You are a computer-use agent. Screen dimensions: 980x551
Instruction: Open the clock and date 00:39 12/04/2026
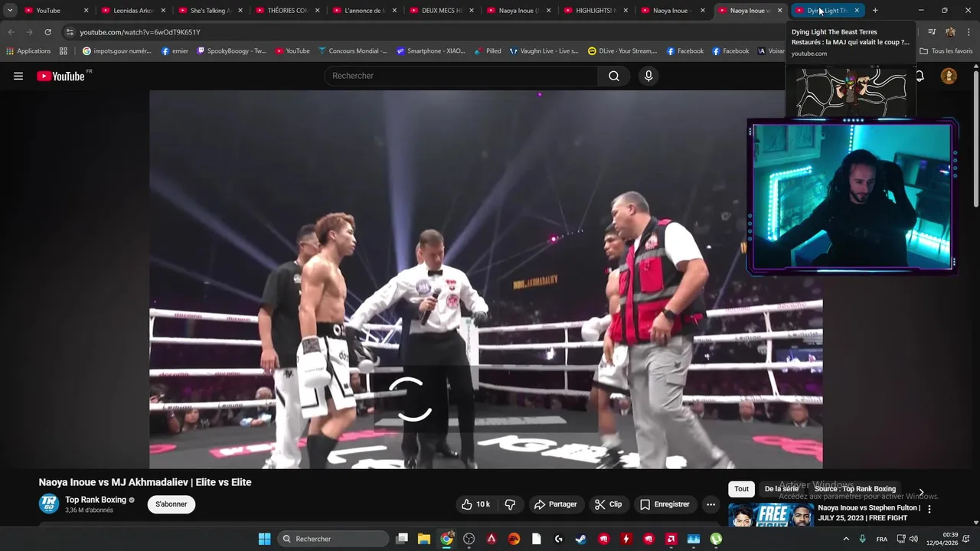(942, 539)
